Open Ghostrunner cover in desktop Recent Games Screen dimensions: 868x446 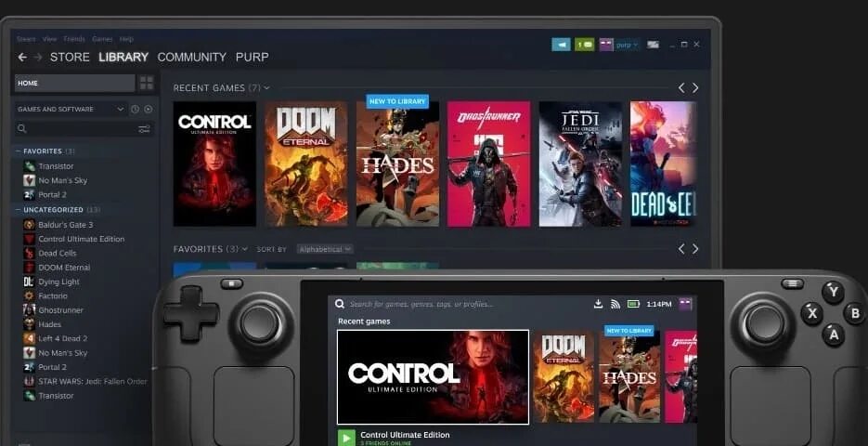tap(489, 164)
